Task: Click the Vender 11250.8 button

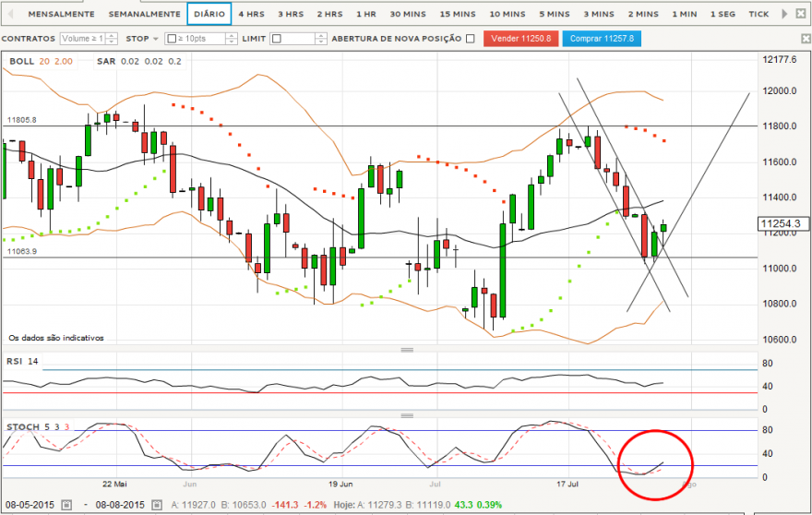Action: click(x=520, y=39)
